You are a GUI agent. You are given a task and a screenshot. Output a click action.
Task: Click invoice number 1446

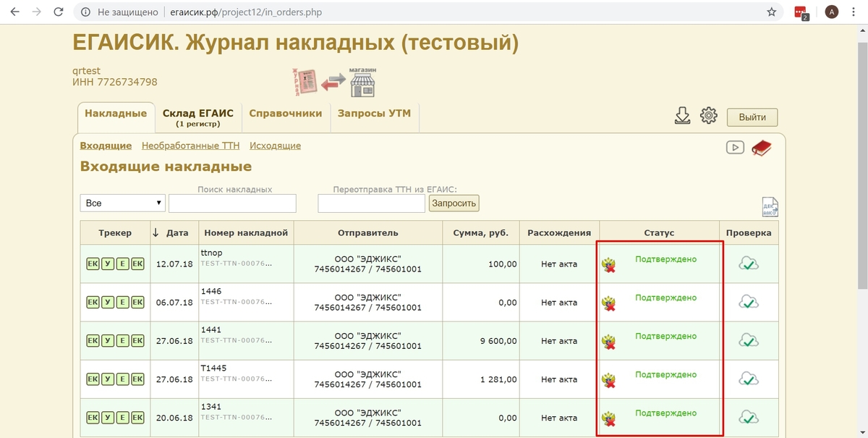[x=210, y=291]
